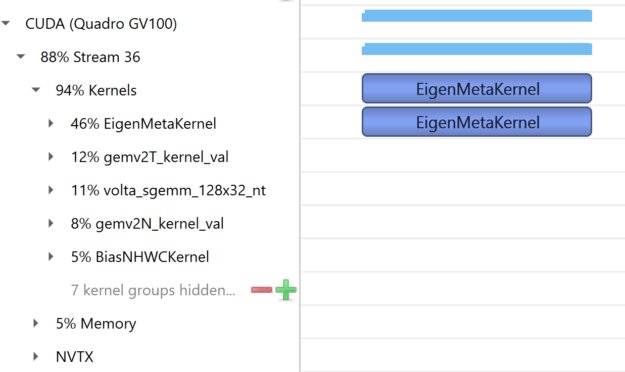Select the 8% gemv2N_kernel_val label
The width and height of the screenshot is (625, 372).
click(x=147, y=224)
